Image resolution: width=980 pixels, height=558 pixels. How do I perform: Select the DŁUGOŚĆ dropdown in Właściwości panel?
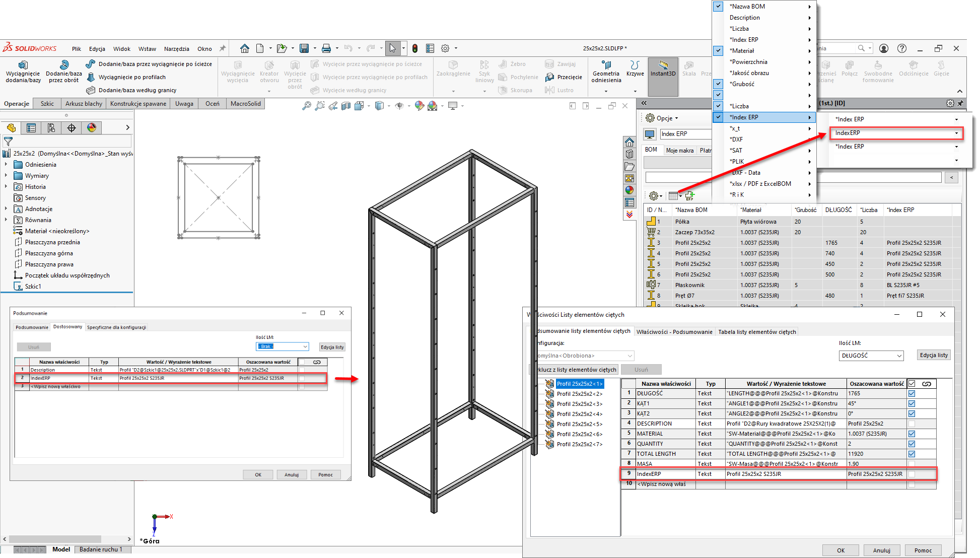point(868,355)
